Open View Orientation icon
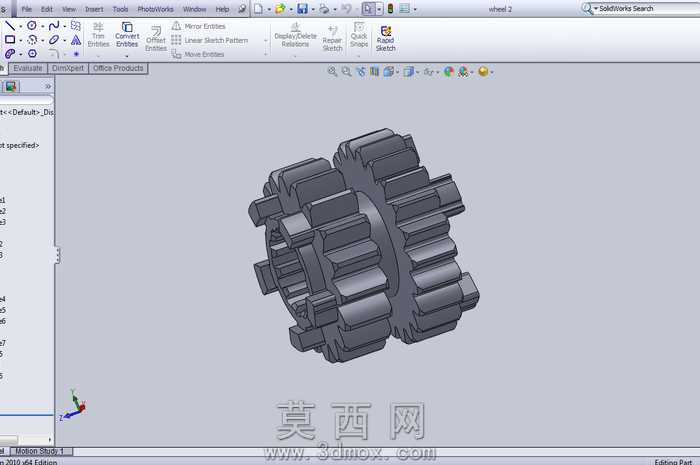 click(388, 71)
